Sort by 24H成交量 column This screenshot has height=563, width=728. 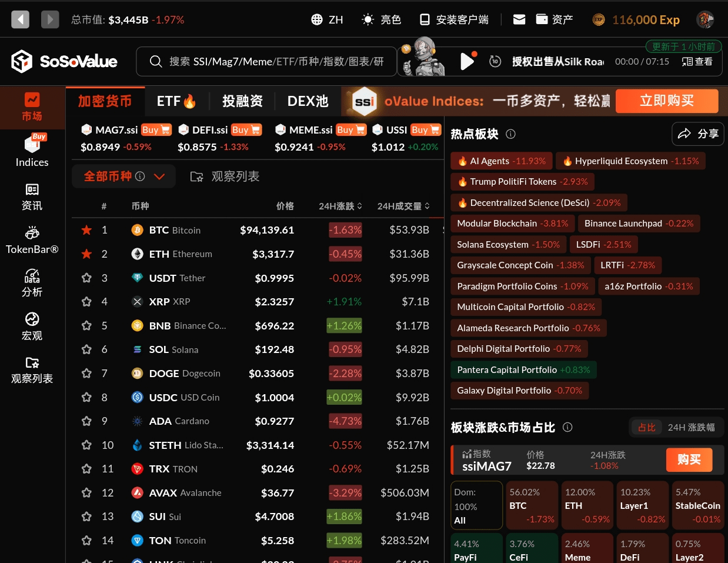[x=403, y=206]
